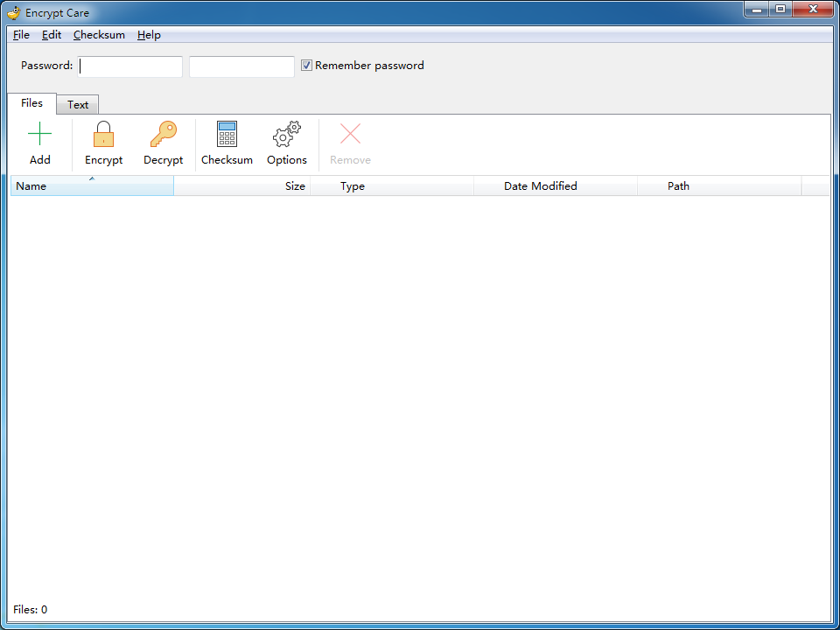
Task: Switch to the Text tab
Action: (78, 105)
